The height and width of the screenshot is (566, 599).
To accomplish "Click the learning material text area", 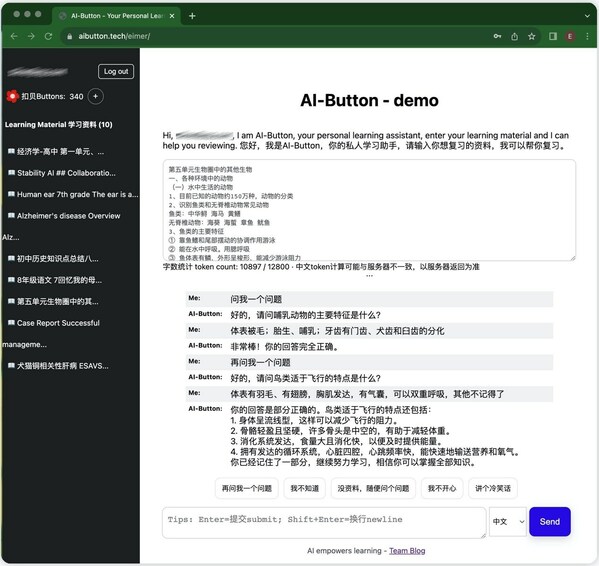I will coord(369,210).
